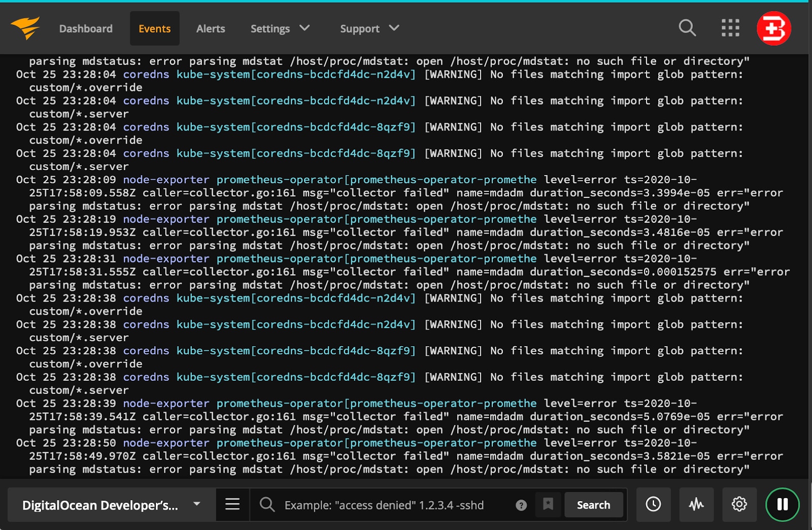Open the hamburger menu beside saved searches

[232, 505]
